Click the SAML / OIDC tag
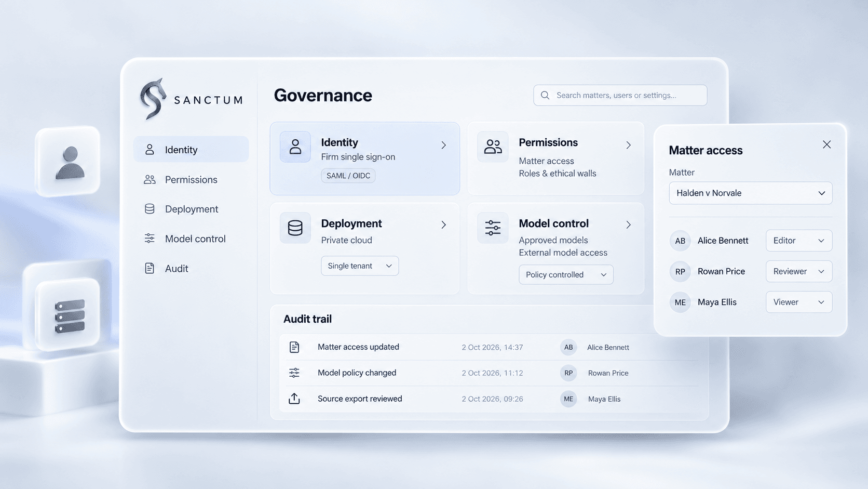 pos(348,176)
